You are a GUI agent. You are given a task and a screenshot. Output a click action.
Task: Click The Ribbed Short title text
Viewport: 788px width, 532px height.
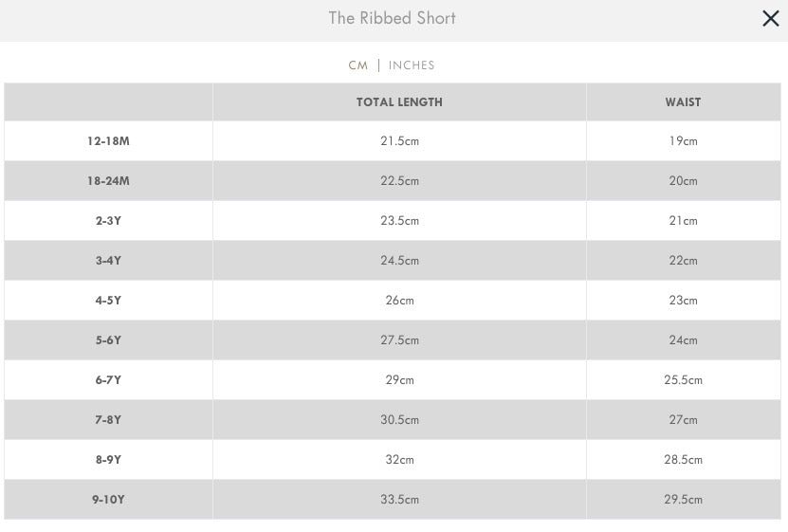pyautogui.click(x=392, y=18)
